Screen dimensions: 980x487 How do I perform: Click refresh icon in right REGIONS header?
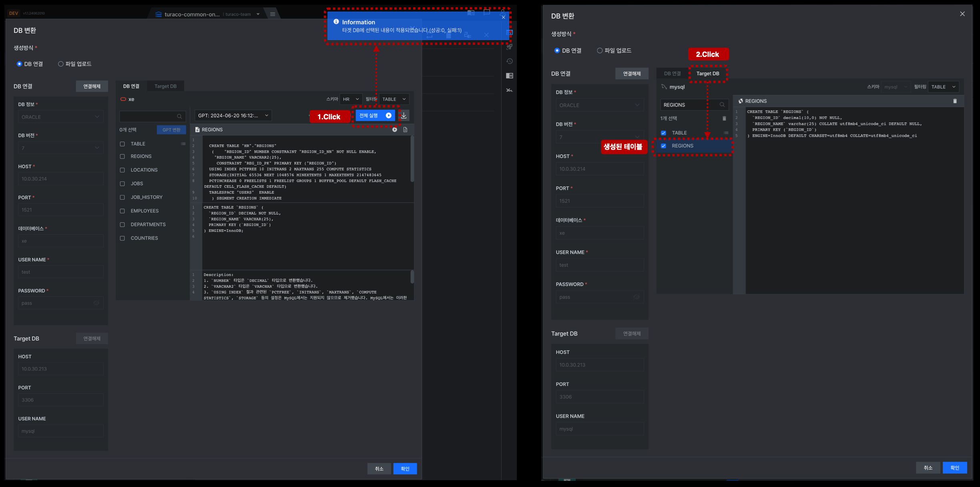coord(741,101)
